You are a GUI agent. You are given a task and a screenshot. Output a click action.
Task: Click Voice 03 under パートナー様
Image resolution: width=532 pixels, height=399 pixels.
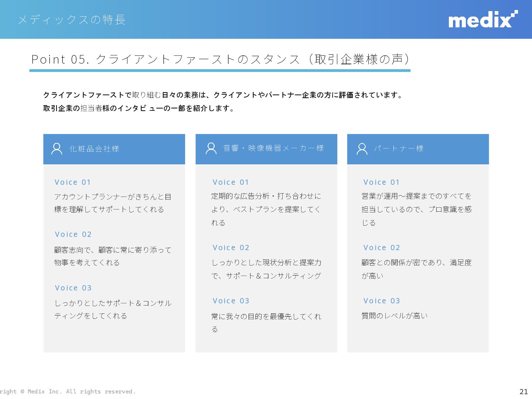click(382, 301)
